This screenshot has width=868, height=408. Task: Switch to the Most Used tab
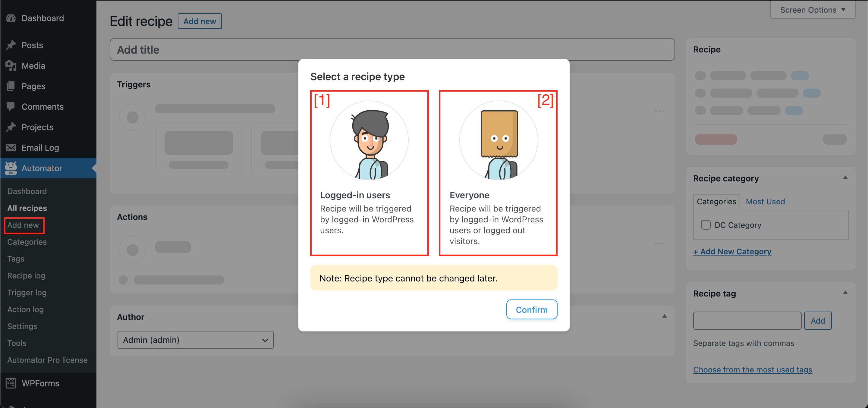click(x=765, y=202)
